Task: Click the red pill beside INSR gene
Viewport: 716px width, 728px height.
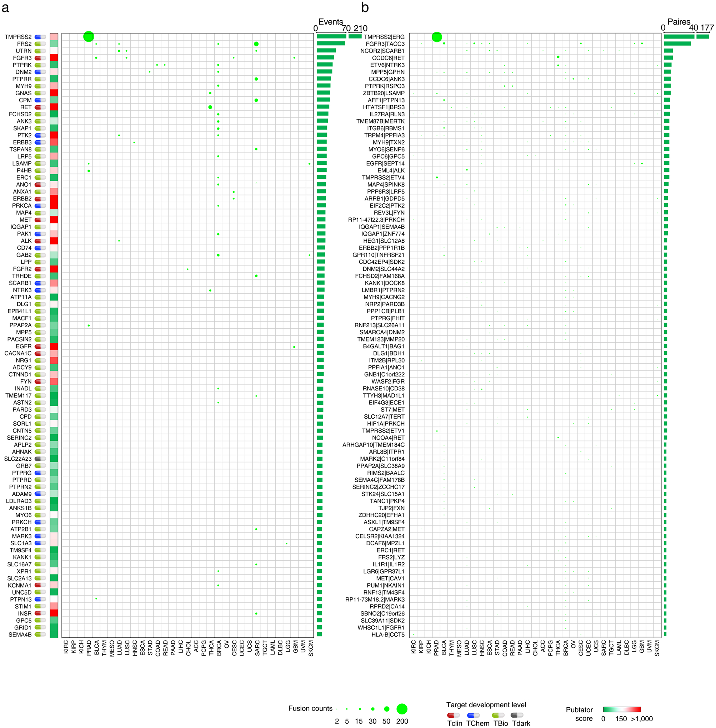Action: [x=40, y=614]
